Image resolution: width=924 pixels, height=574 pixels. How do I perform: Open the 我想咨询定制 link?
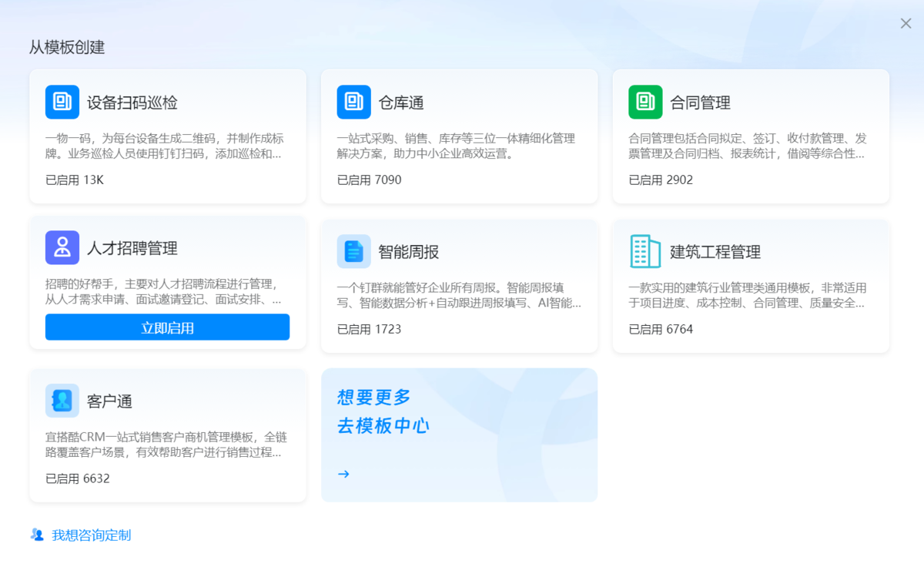coord(92,535)
